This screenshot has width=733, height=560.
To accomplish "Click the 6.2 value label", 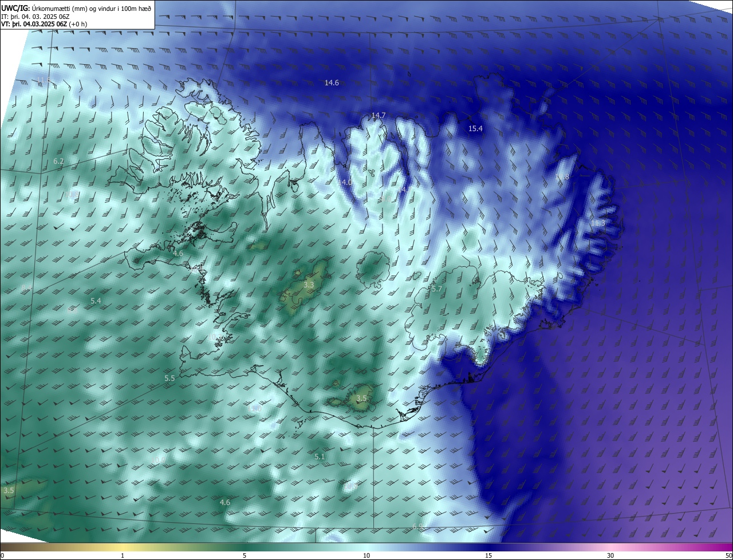I will coord(58,162).
